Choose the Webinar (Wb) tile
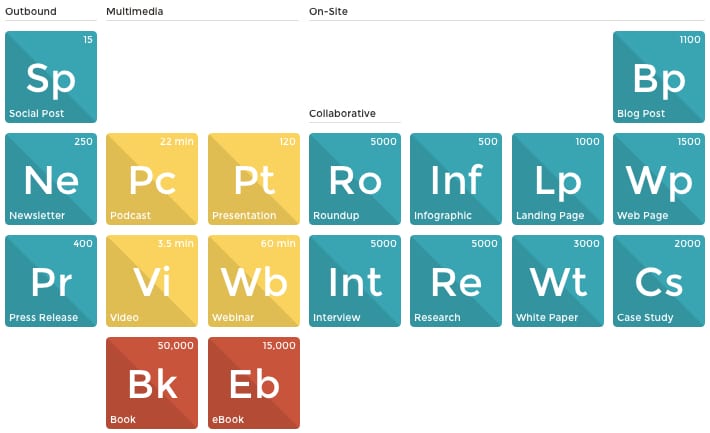710x433 pixels. [x=254, y=281]
